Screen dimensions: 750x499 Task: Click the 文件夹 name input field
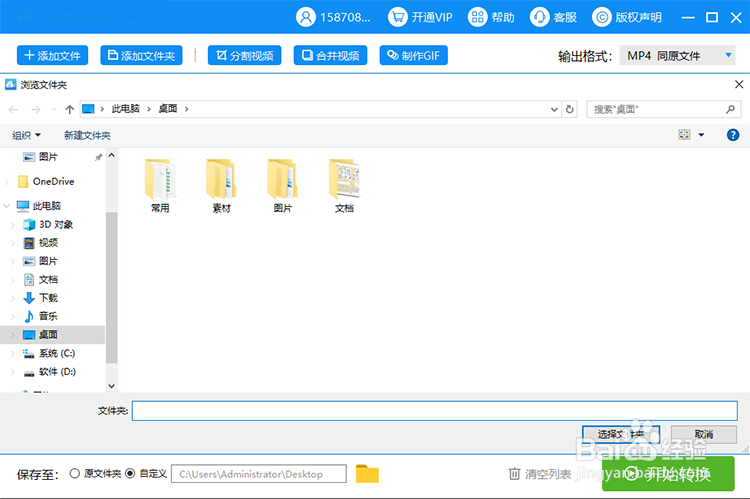pos(434,411)
